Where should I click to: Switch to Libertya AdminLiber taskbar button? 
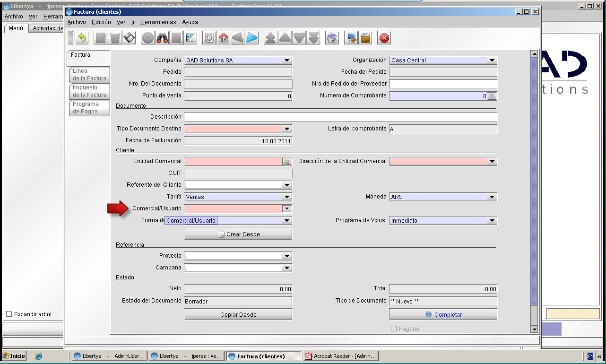pyautogui.click(x=110, y=356)
